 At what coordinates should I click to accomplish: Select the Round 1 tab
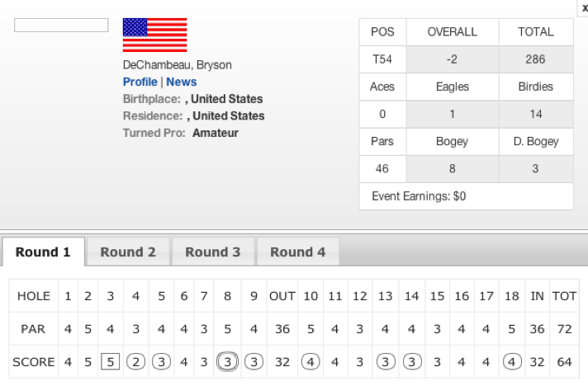point(43,252)
